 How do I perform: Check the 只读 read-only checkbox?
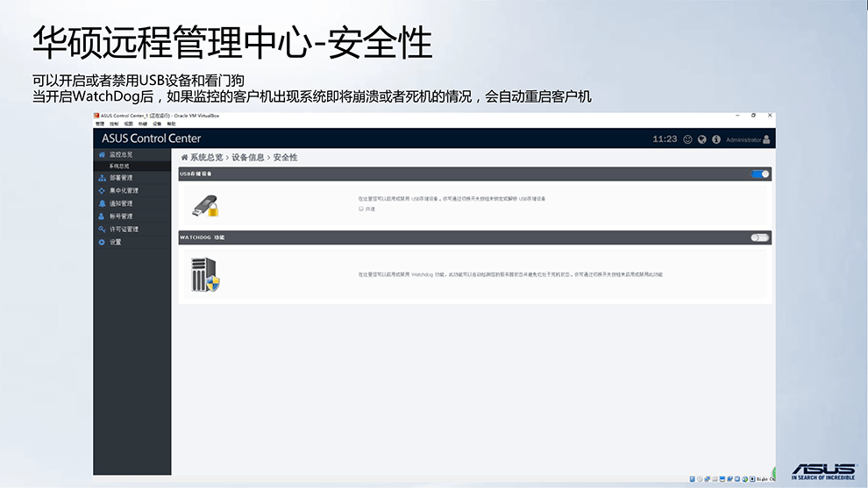point(361,209)
